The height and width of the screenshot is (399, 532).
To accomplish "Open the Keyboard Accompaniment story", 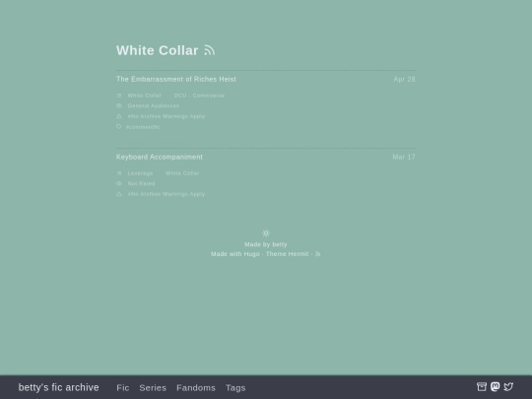I will pos(160,157).
